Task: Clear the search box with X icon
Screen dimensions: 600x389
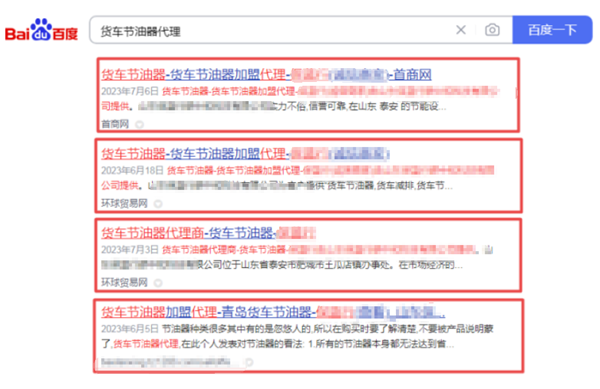Action: coord(461,30)
